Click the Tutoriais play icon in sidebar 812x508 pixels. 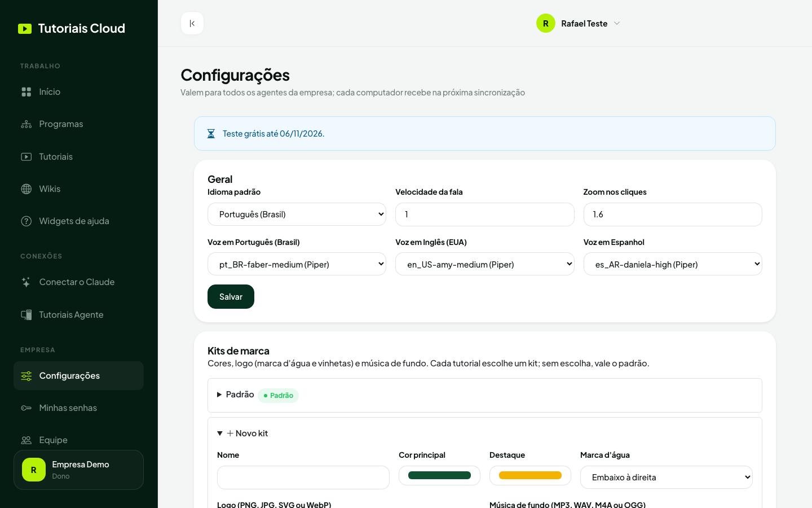tap(27, 157)
